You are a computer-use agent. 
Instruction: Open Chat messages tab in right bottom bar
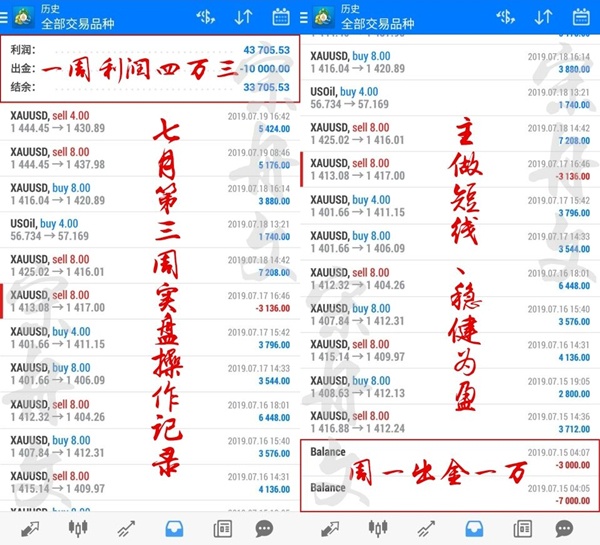tap(564, 529)
